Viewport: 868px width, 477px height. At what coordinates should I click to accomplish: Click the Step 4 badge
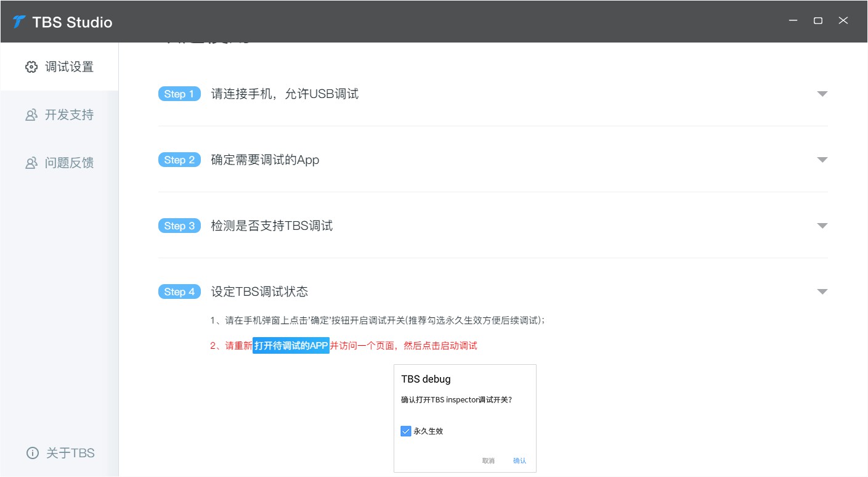(179, 291)
